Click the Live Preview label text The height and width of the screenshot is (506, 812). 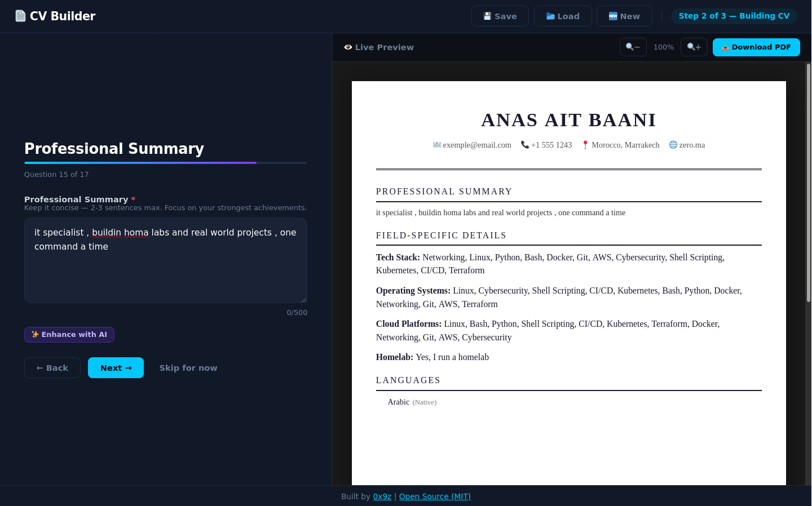[x=385, y=47]
